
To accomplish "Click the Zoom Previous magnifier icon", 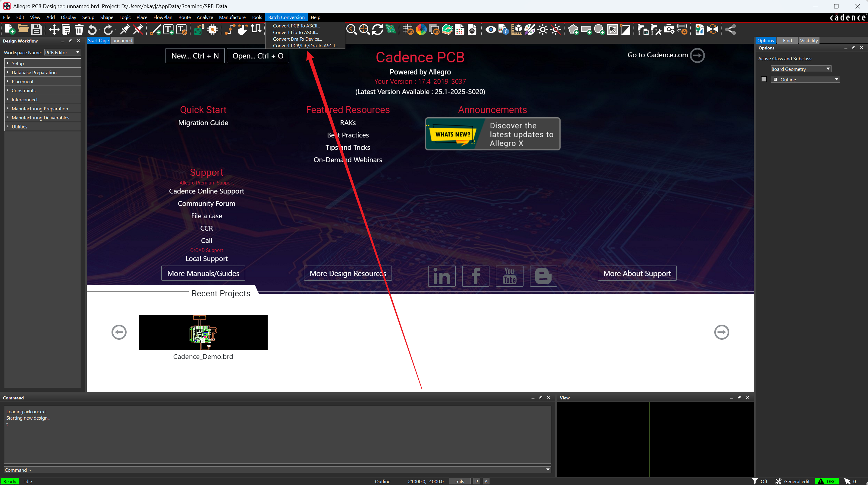I will [x=351, y=30].
